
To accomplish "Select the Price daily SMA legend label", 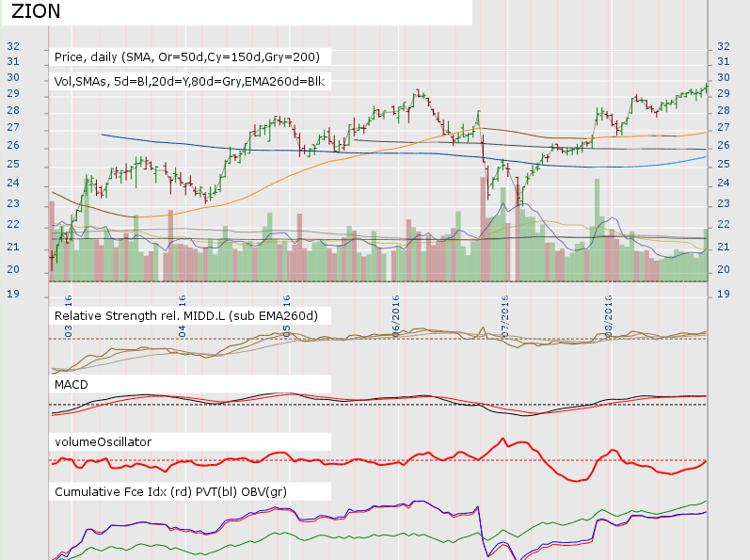I will [187, 56].
